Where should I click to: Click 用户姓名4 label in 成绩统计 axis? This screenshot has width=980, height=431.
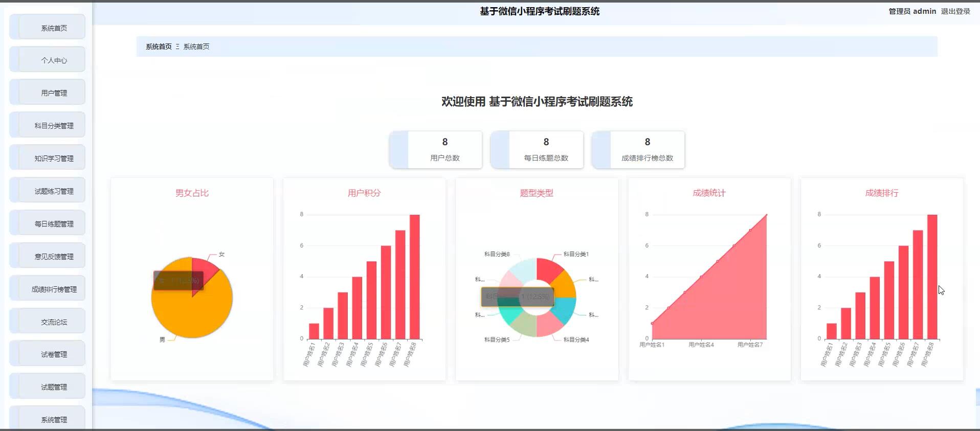coord(701,345)
